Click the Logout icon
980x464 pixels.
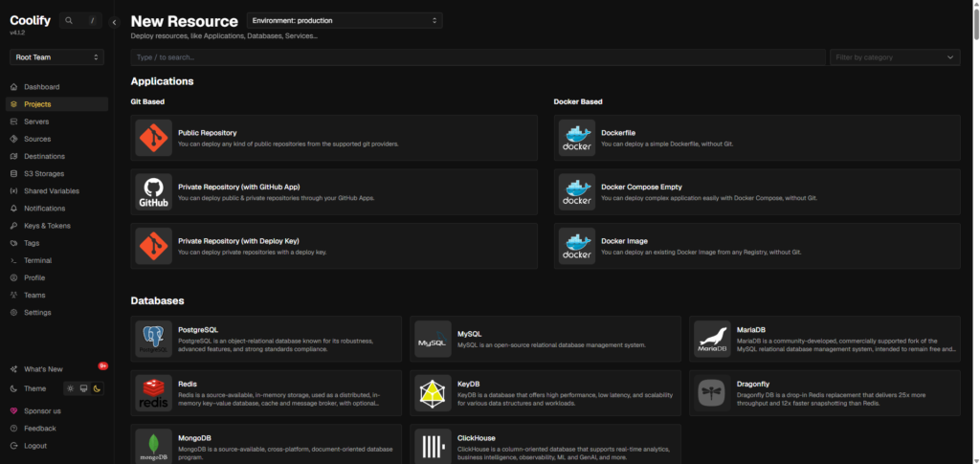(13, 446)
